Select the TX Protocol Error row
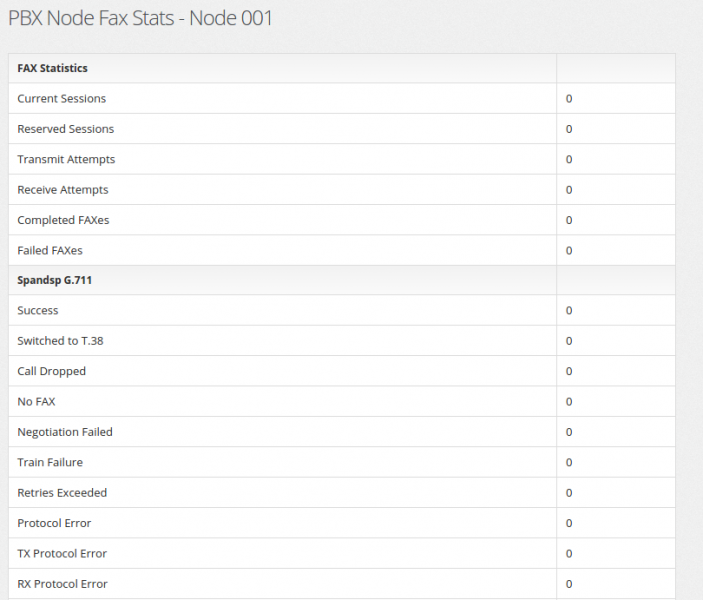This screenshot has height=600, width=703. click(342, 554)
